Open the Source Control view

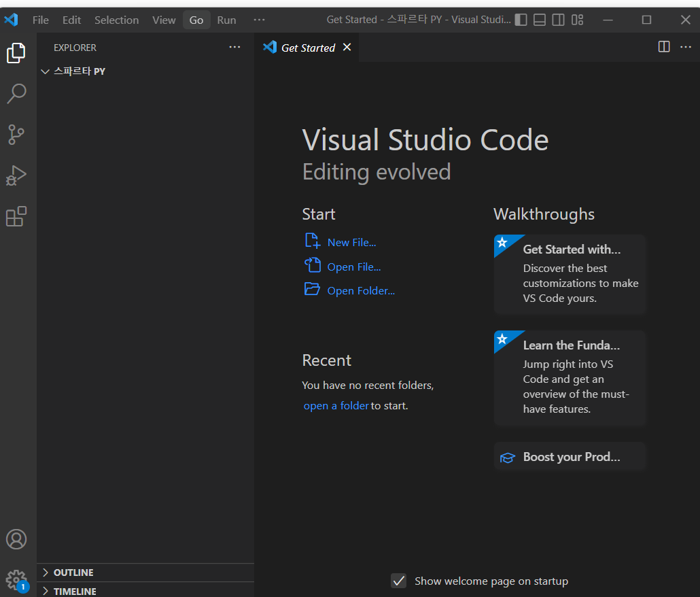(16, 135)
